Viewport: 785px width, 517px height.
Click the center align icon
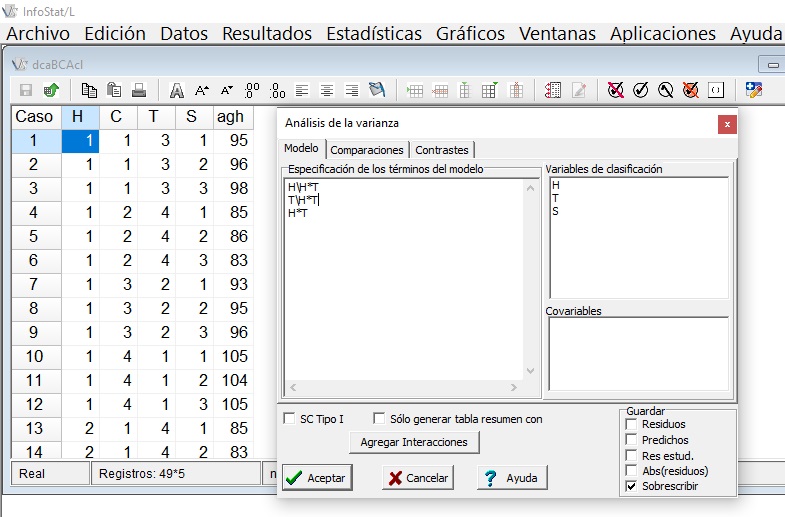click(326, 90)
